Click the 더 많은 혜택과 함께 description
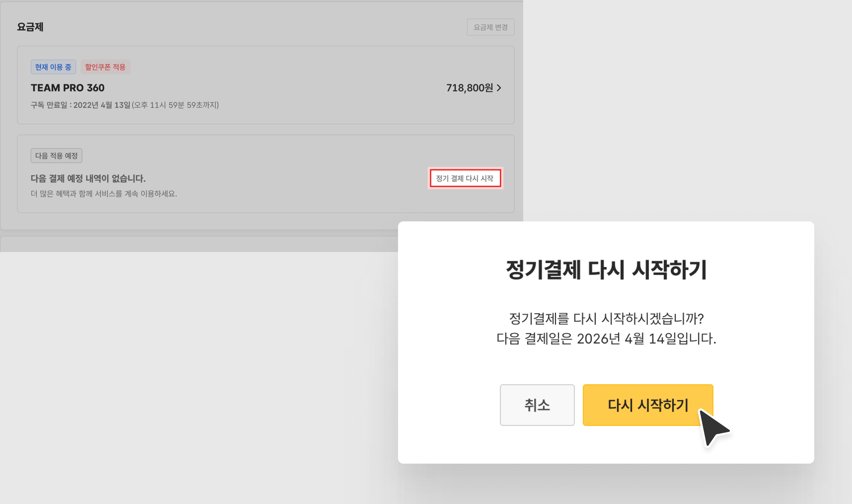The height and width of the screenshot is (504, 852). pos(104,194)
